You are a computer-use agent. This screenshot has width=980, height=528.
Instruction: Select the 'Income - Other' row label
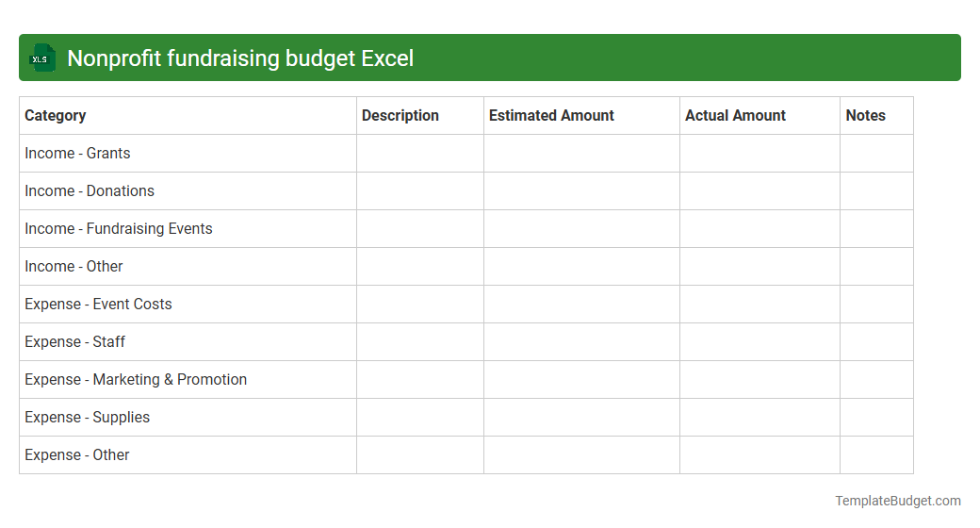[73, 267]
